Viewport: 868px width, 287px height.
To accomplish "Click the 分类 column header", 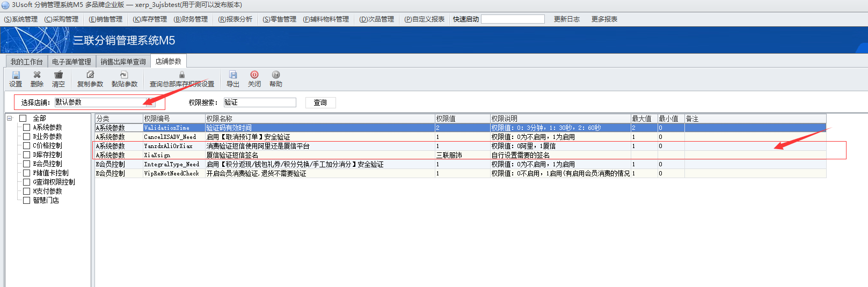I will [119, 119].
